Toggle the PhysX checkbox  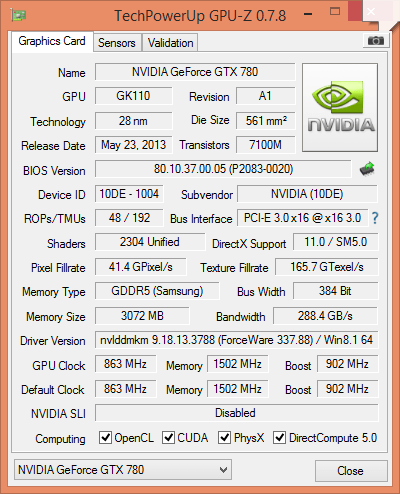(224, 437)
